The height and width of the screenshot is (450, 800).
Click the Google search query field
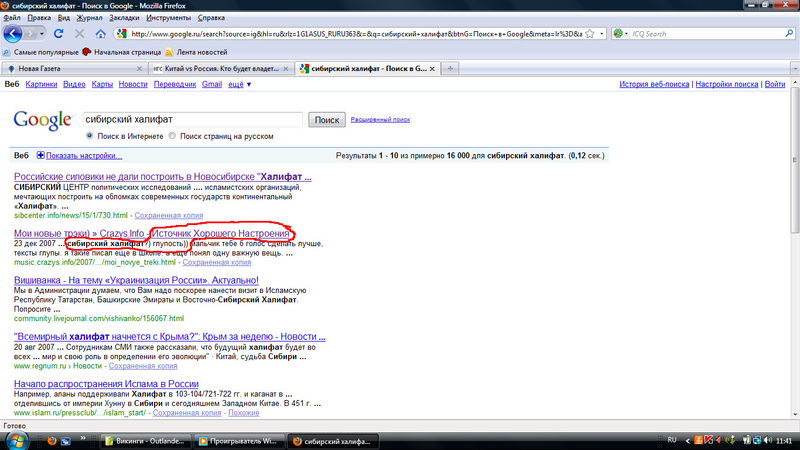click(193, 119)
